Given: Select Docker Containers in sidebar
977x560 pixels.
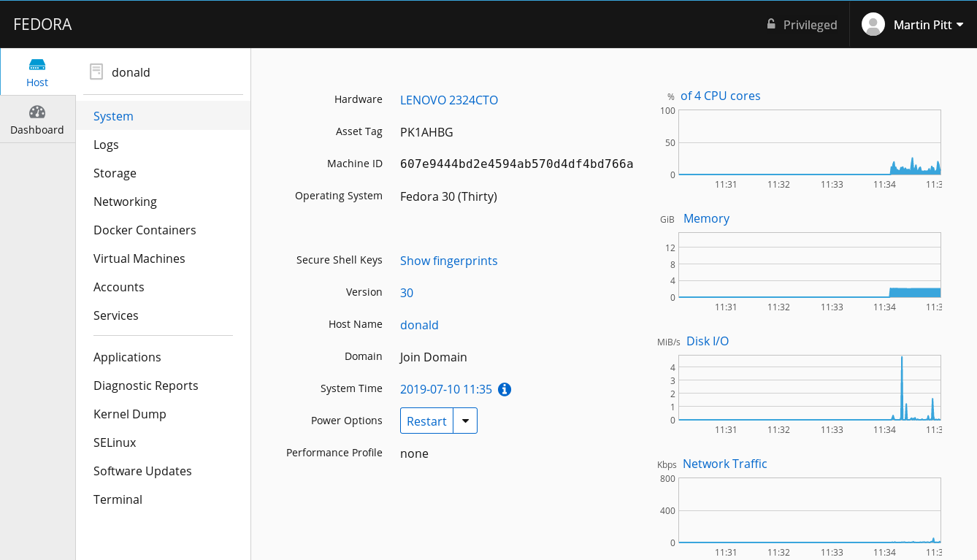Looking at the screenshot, I should pos(145,230).
